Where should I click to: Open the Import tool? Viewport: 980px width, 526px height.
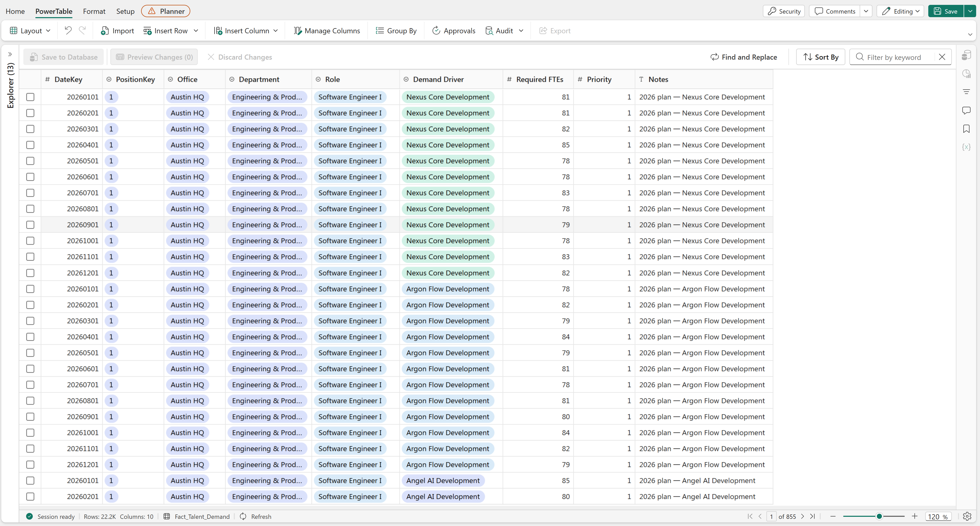click(117, 30)
